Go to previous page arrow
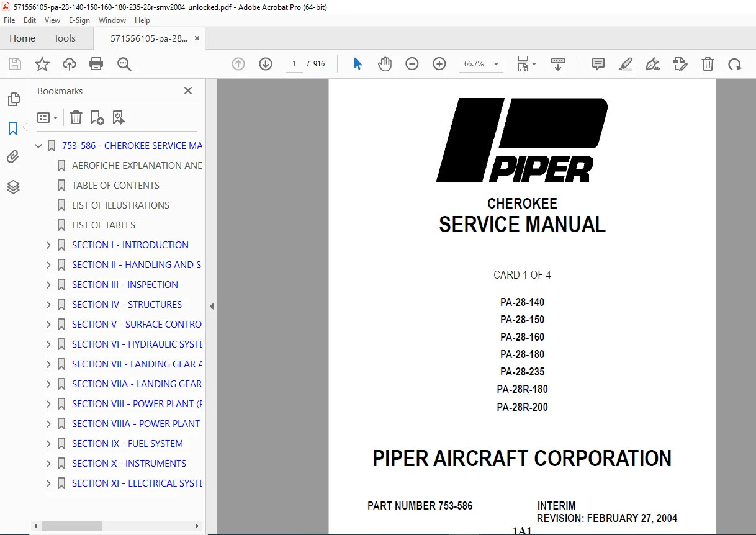 (238, 64)
